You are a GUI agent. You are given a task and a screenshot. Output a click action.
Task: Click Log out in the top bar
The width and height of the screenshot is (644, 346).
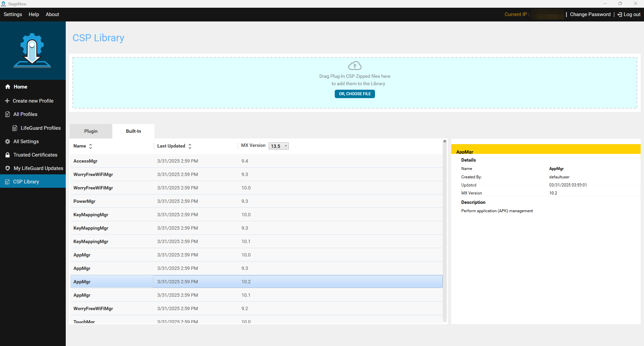(x=629, y=14)
